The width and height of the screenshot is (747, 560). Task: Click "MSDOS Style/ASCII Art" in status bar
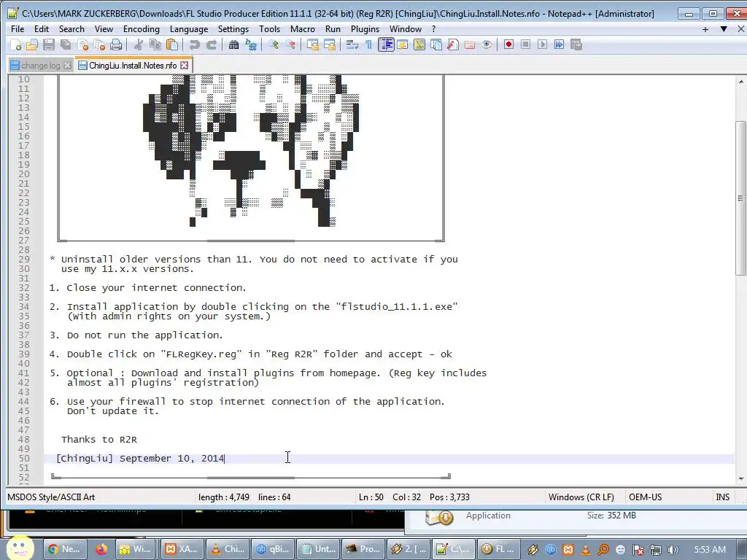pyautogui.click(x=51, y=497)
